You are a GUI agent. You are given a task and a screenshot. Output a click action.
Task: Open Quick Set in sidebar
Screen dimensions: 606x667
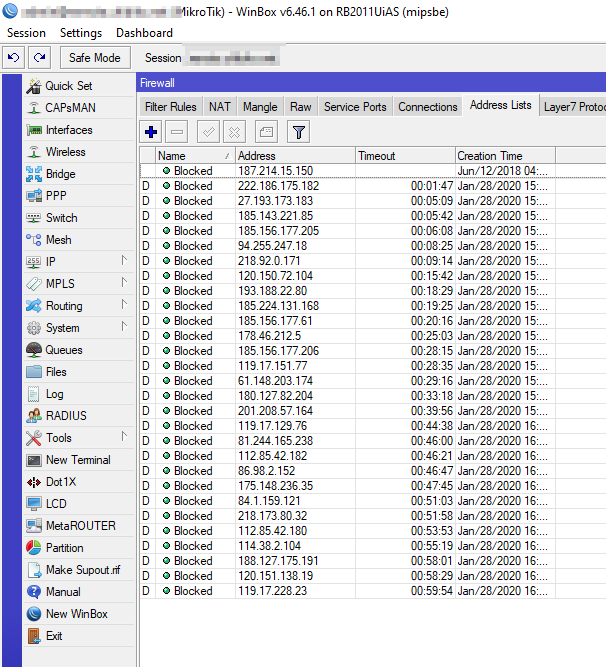pos(79,86)
